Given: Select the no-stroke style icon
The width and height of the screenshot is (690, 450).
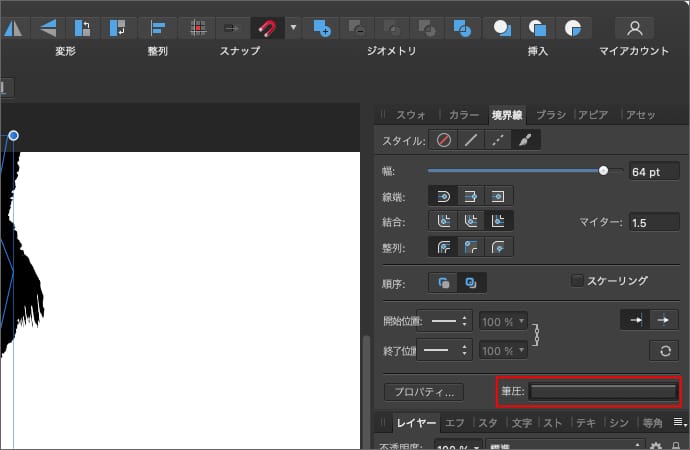Looking at the screenshot, I should pos(445,141).
